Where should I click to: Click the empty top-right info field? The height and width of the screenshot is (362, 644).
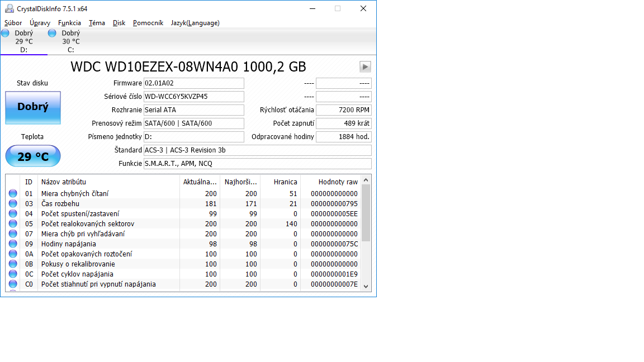coord(344,83)
